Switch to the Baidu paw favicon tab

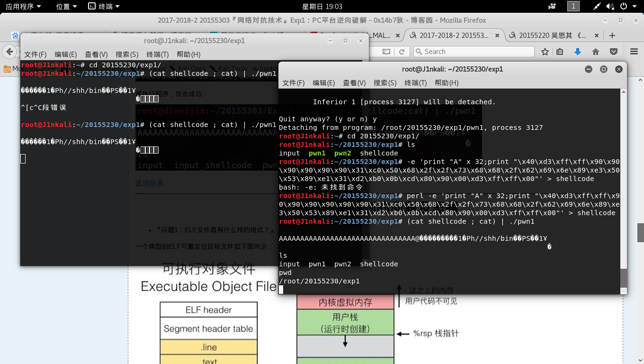coord(15,36)
